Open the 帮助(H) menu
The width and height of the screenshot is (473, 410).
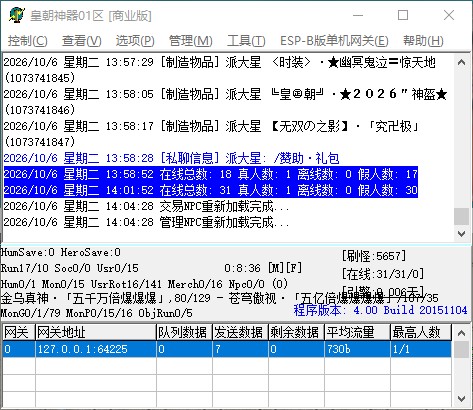(x=423, y=41)
